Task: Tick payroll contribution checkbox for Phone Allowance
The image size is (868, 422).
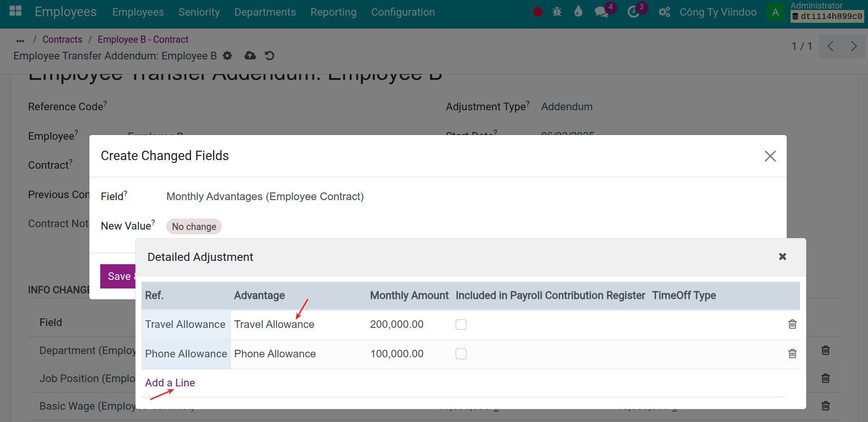Action: pos(461,354)
